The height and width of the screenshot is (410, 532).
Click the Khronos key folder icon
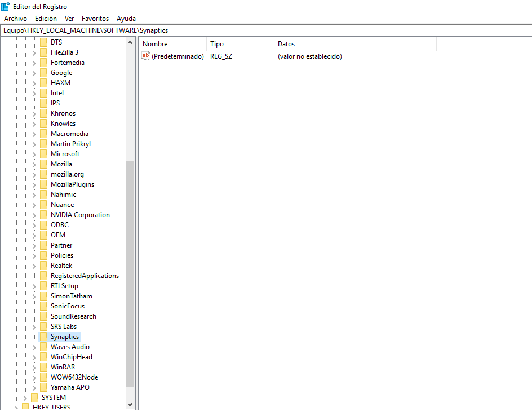coord(43,113)
